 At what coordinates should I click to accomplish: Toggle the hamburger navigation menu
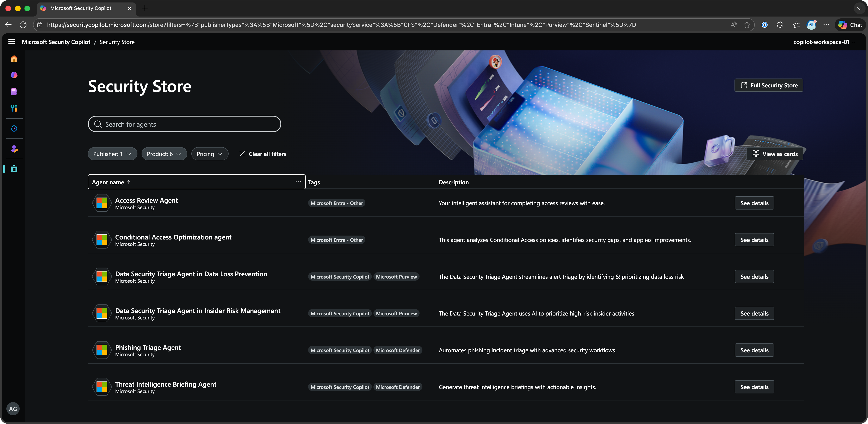[x=11, y=42]
